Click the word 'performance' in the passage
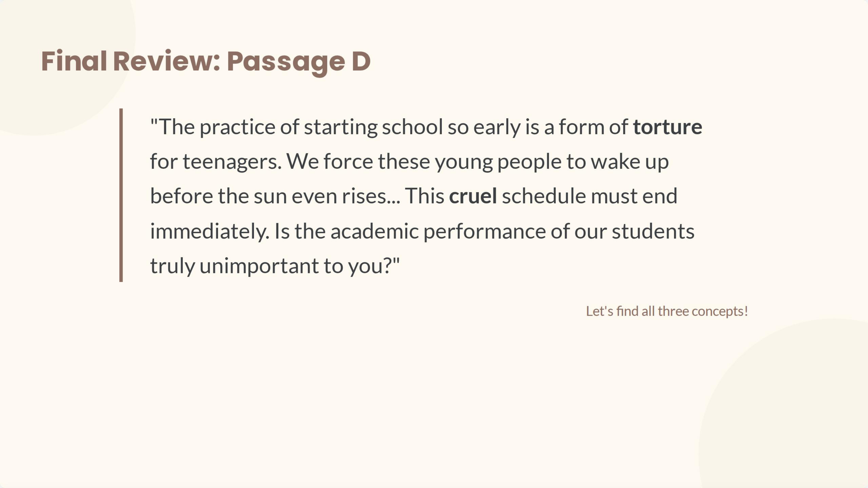This screenshot has height=488, width=868. coord(484,231)
